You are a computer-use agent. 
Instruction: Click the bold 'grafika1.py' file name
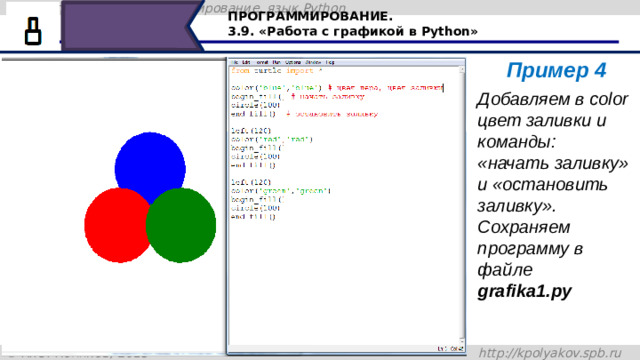tap(524, 291)
